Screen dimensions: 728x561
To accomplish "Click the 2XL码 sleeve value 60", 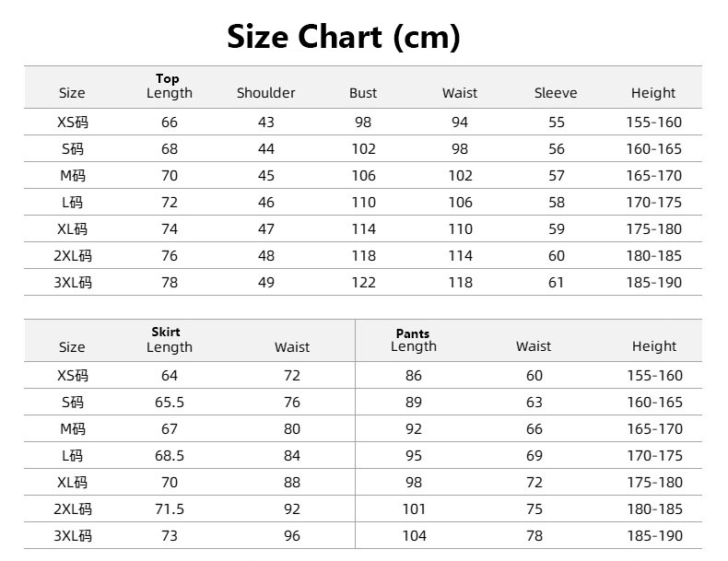I will point(557,256).
